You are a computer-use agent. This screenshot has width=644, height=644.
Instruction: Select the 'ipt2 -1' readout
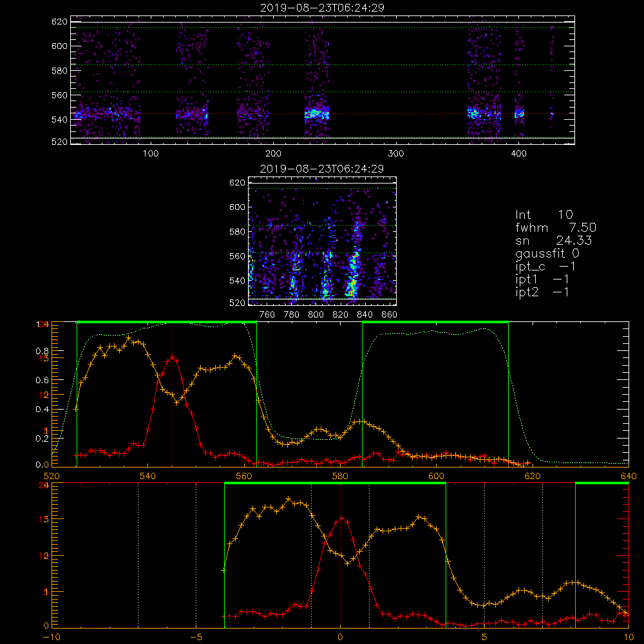click(542, 292)
